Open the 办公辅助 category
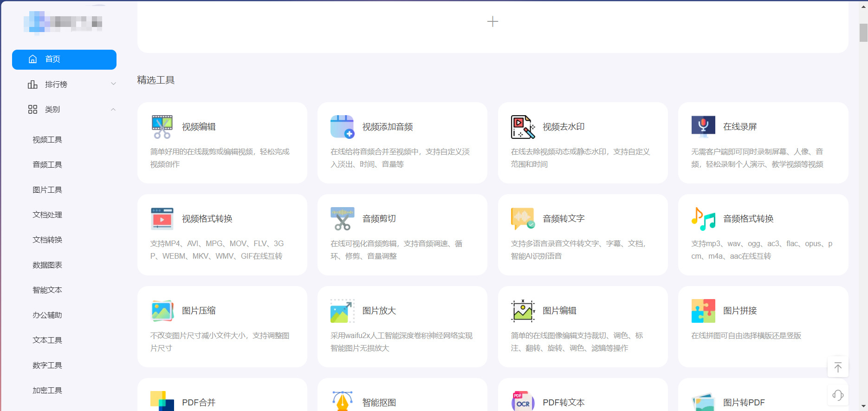 tap(47, 315)
